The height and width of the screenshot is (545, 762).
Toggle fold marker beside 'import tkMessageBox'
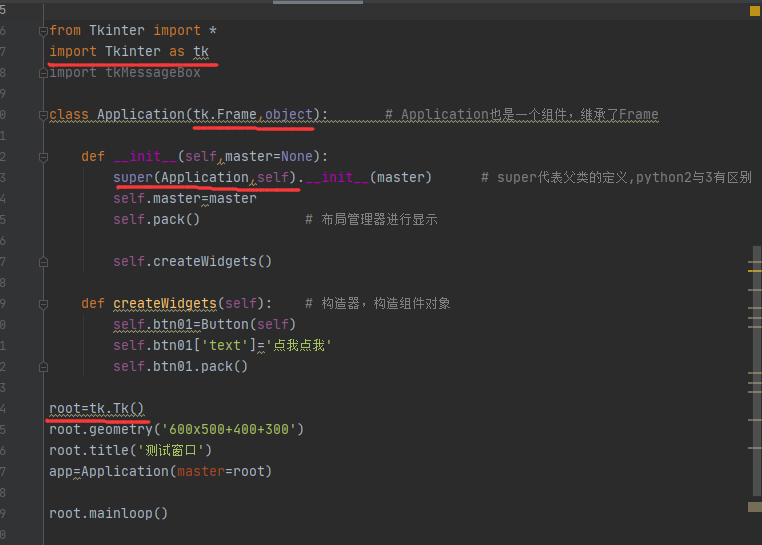click(x=43, y=73)
